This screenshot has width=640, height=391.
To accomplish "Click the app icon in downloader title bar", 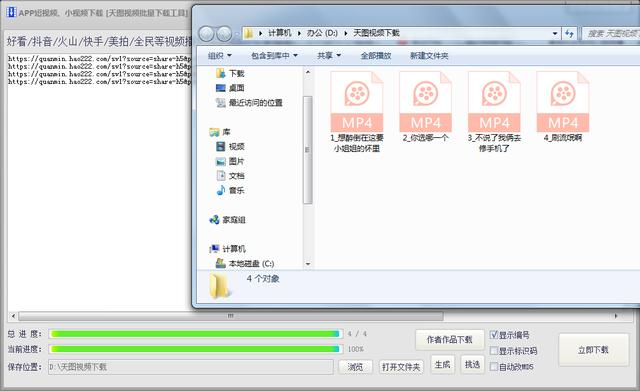I will pos(11,12).
